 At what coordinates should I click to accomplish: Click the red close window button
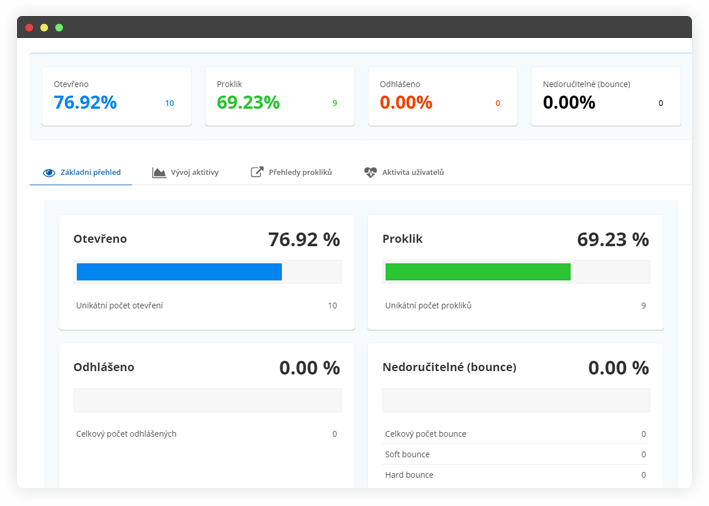coord(29,28)
